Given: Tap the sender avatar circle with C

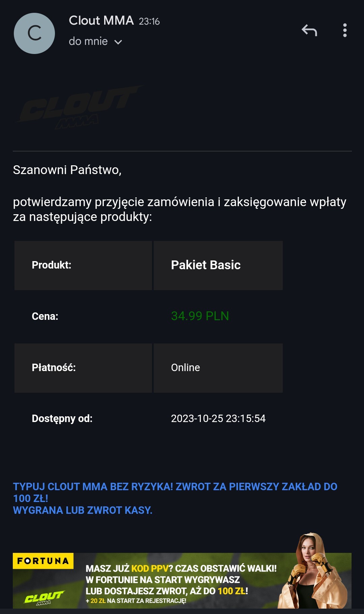Looking at the screenshot, I should pos(34,33).
